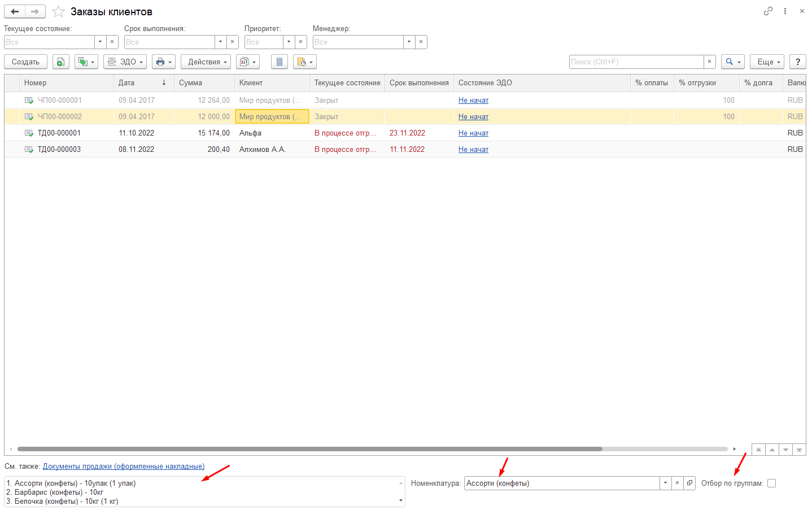Image resolution: width=812 pixels, height=510 pixels.
Task: Sort by the Сумма column header
Action: pos(204,82)
